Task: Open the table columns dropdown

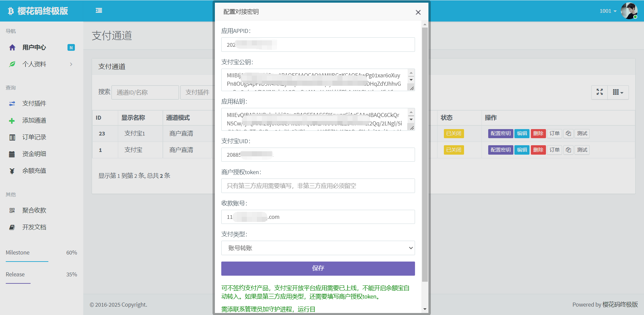Action: click(x=618, y=92)
